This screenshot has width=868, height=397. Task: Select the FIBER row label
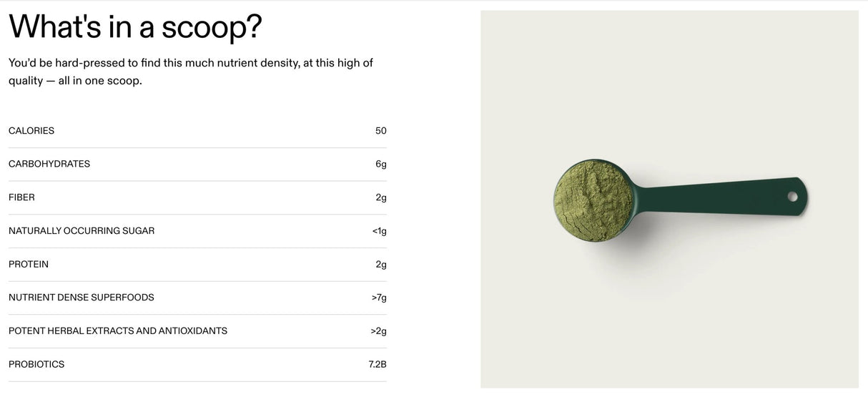21,197
